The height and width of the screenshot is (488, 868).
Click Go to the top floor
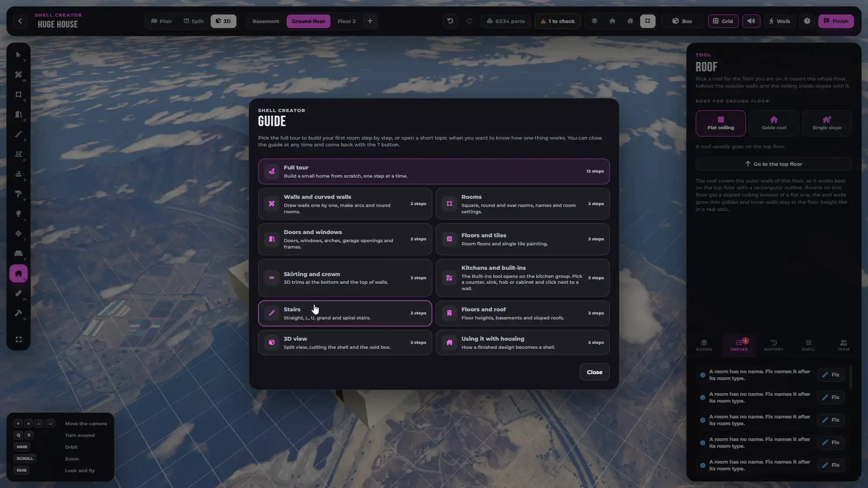click(x=774, y=164)
